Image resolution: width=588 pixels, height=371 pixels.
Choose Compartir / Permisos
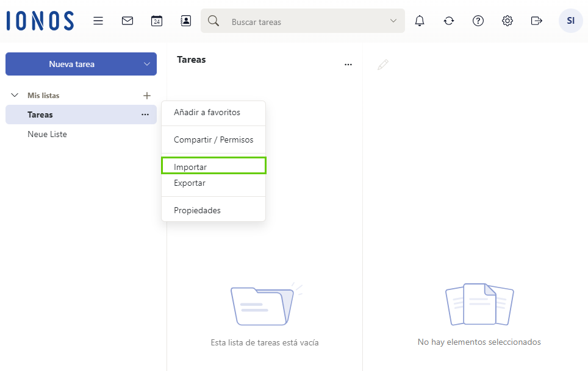(x=213, y=140)
